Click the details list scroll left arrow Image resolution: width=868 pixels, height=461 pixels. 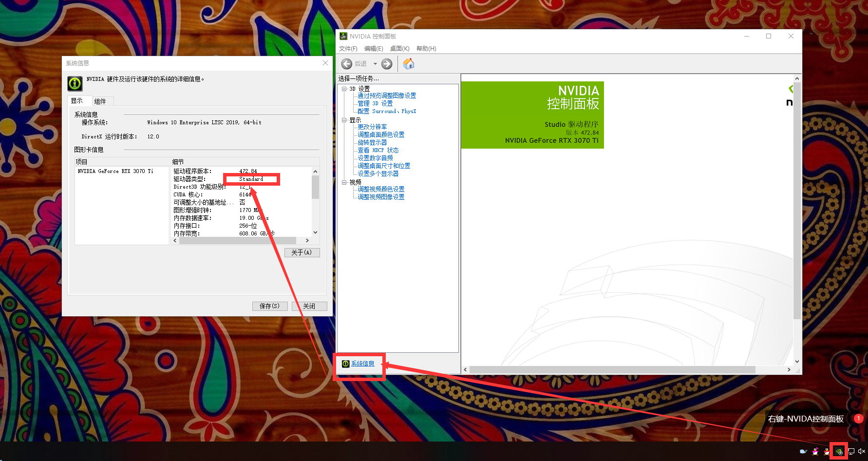coord(175,240)
